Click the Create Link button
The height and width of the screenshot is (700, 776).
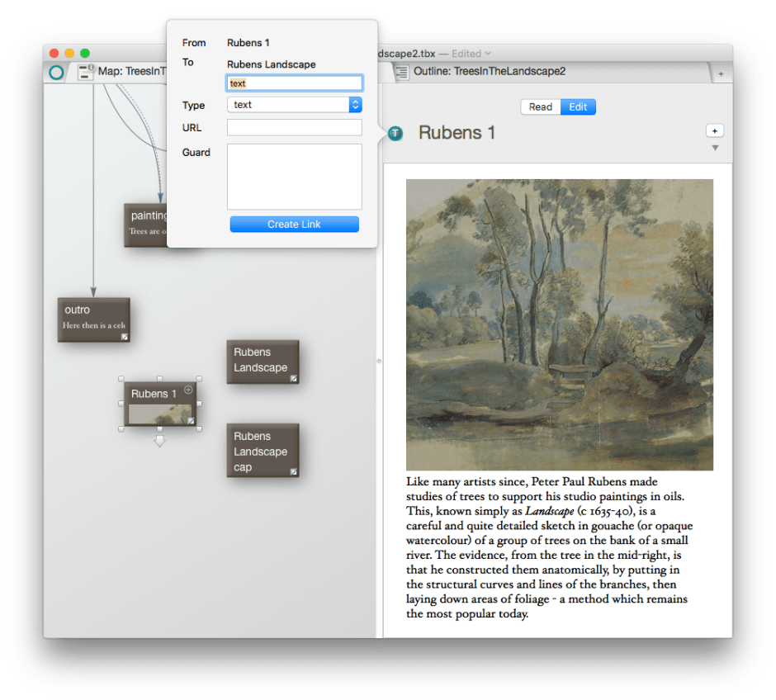coord(294,225)
